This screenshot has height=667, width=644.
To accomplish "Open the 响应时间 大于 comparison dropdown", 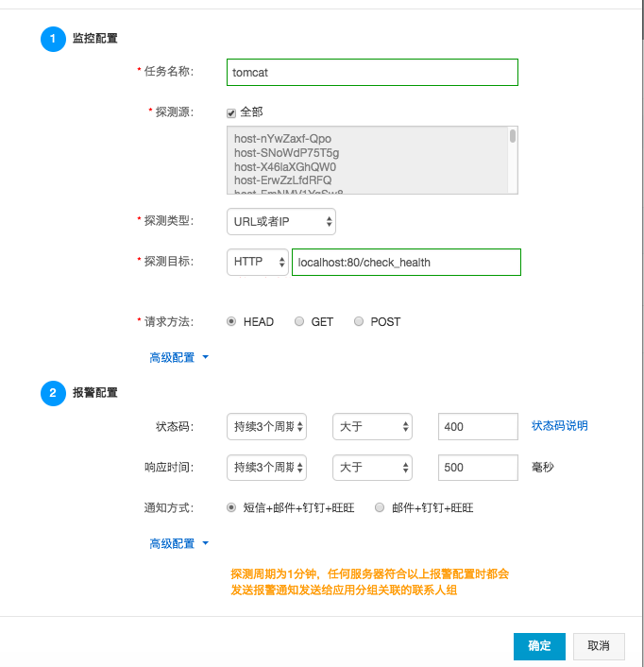I will (372, 468).
